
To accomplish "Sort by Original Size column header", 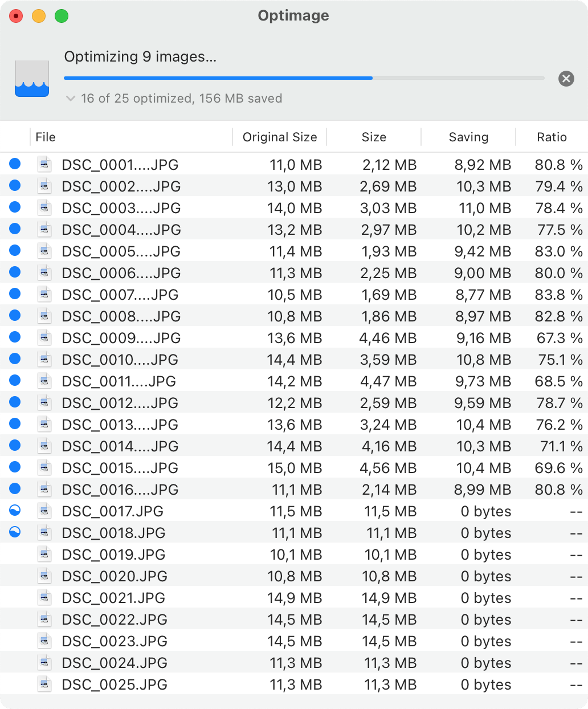I will (x=279, y=137).
